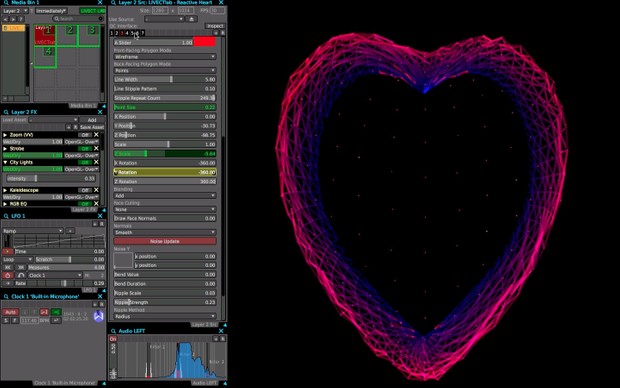Click the Clock 1 panel magnifier icon
620x388 pixels.
coord(6,296)
